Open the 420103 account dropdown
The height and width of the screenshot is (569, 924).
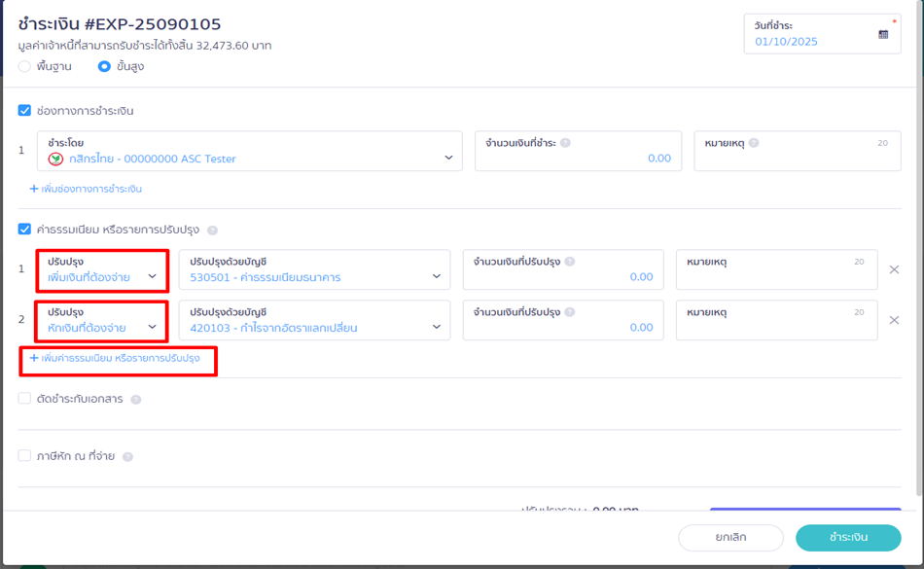[x=436, y=327]
